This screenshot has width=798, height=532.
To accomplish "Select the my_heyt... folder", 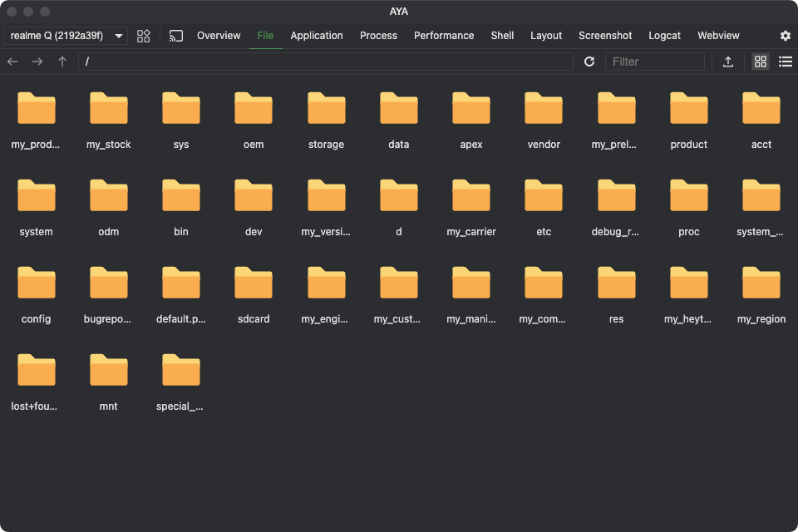I will coord(688,295).
